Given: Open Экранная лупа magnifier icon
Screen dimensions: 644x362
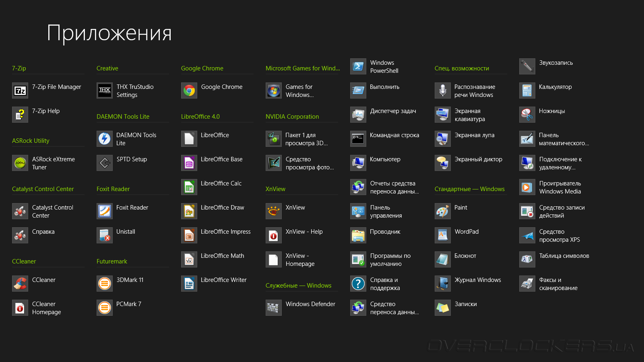Looking at the screenshot, I should click(x=443, y=139).
